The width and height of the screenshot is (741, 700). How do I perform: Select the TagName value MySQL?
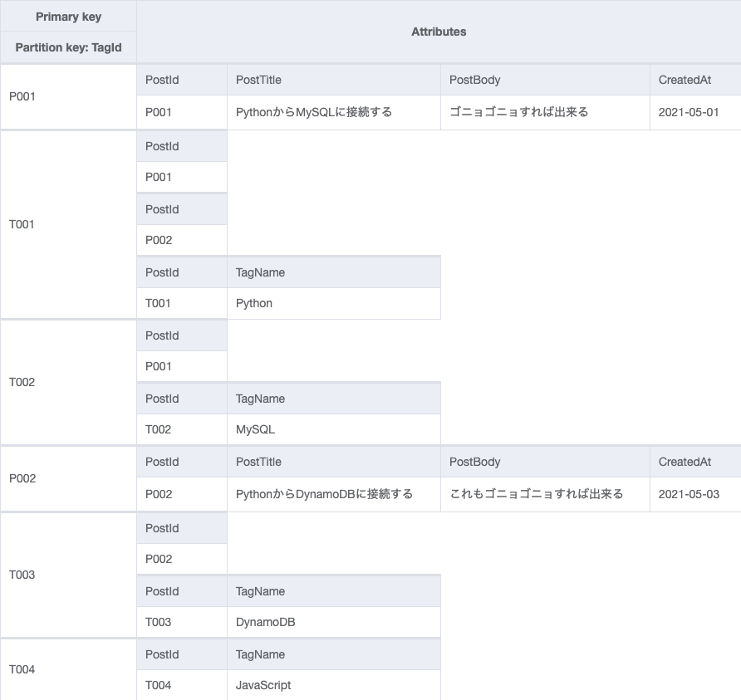[x=253, y=429]
